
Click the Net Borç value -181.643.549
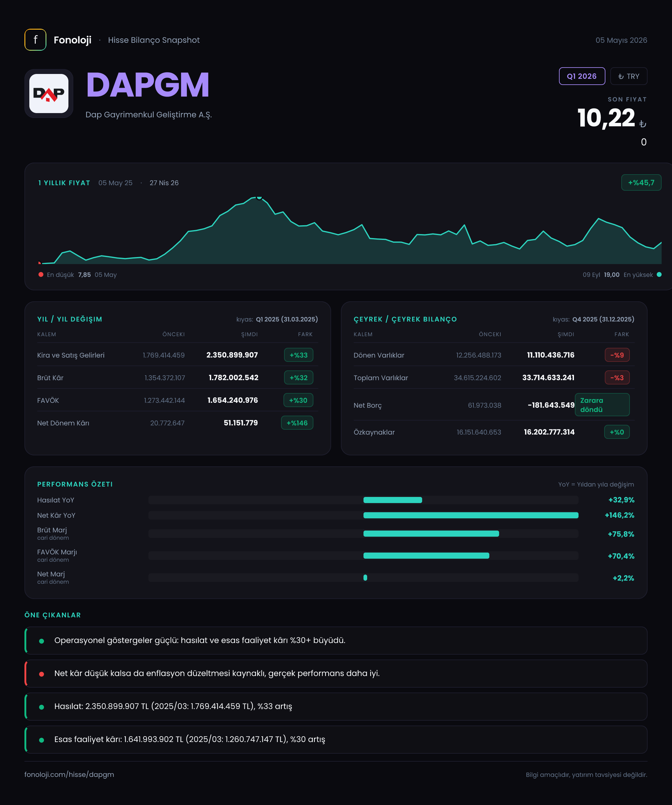tap(551, 405)
